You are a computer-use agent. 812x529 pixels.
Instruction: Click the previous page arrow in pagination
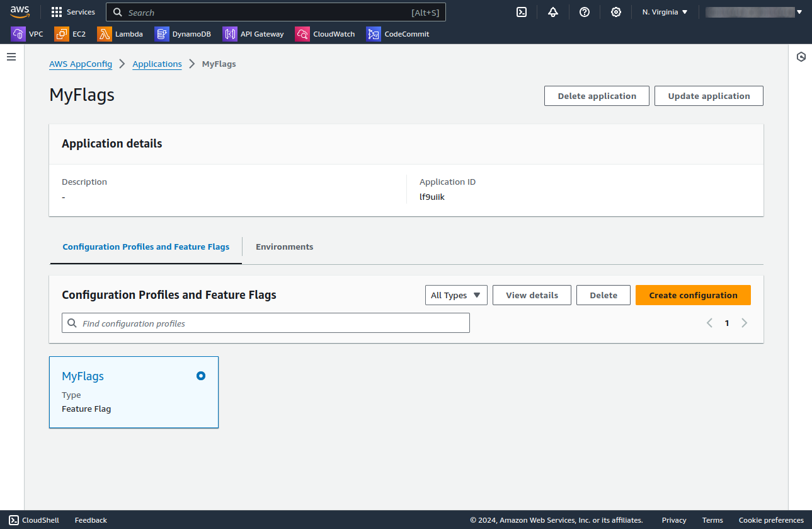tap(709, 323)
